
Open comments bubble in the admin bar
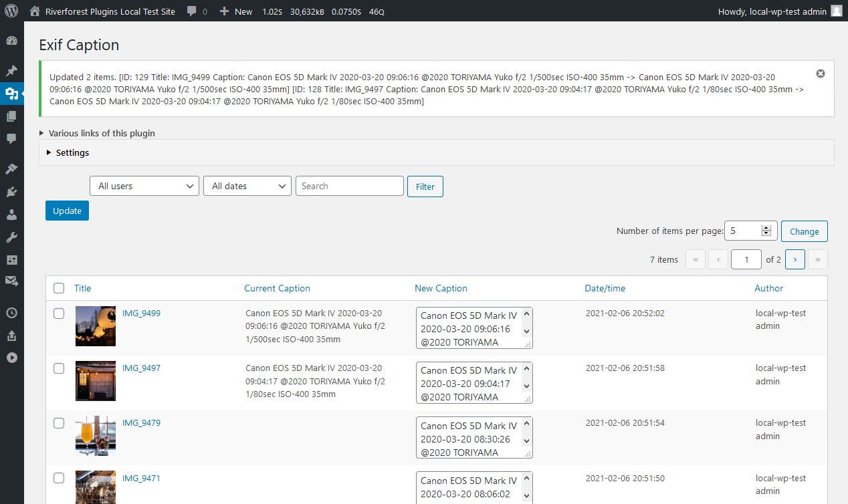click(x=197, y=11)
